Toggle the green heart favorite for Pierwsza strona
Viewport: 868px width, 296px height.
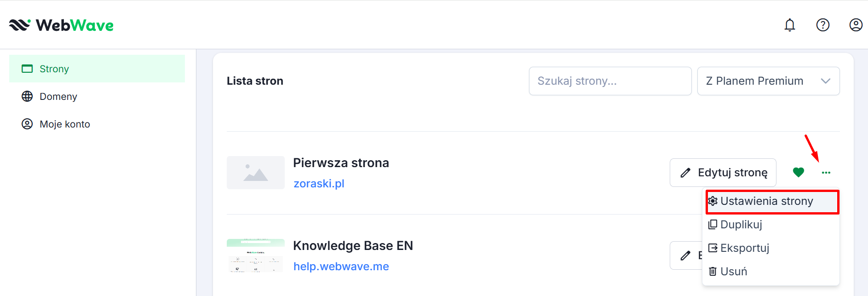pos(799,172)
